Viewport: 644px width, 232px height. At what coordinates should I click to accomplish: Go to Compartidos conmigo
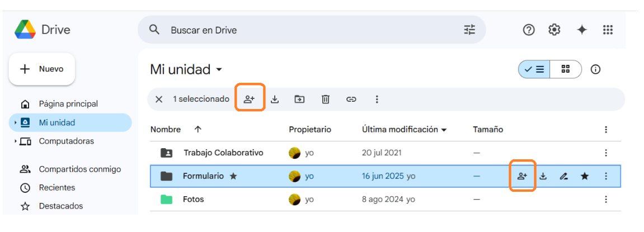pyautogui.click(x=79, y=169)
